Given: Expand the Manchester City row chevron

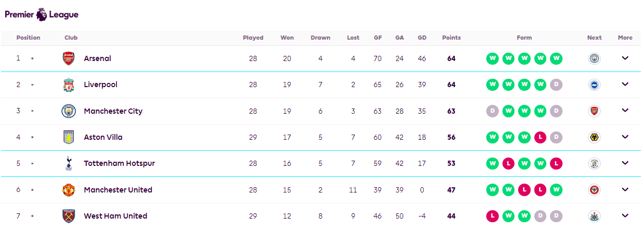Looking at the screenshot, I should 625,111.
